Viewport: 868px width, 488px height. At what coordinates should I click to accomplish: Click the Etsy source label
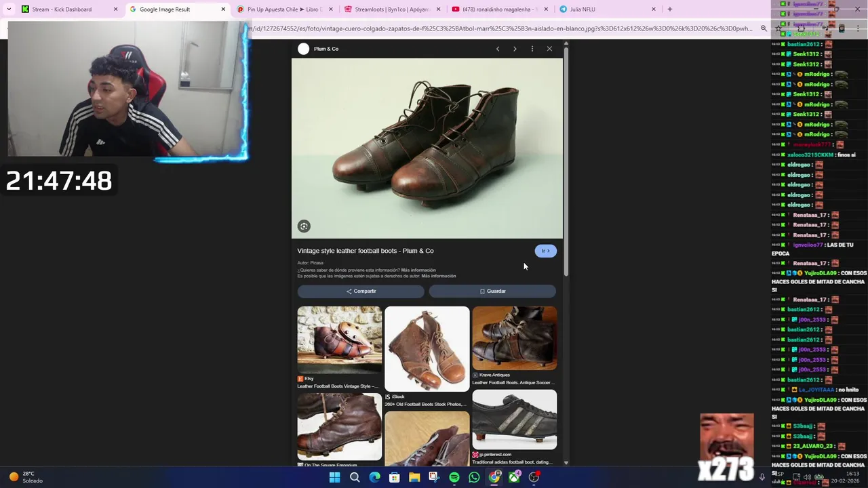pyautogui.click(x=305, y=379)
